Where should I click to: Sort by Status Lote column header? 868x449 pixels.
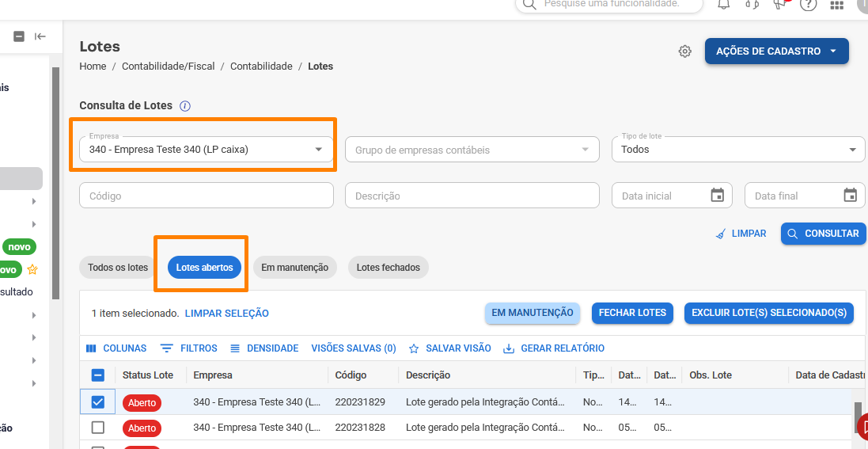(148, 375)
